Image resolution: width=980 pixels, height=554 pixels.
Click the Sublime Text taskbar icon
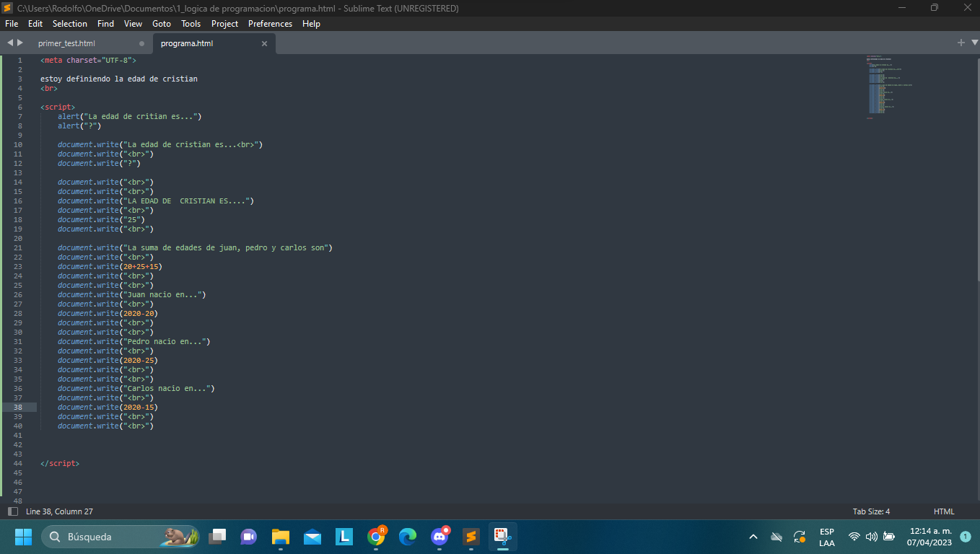point(471,537)
